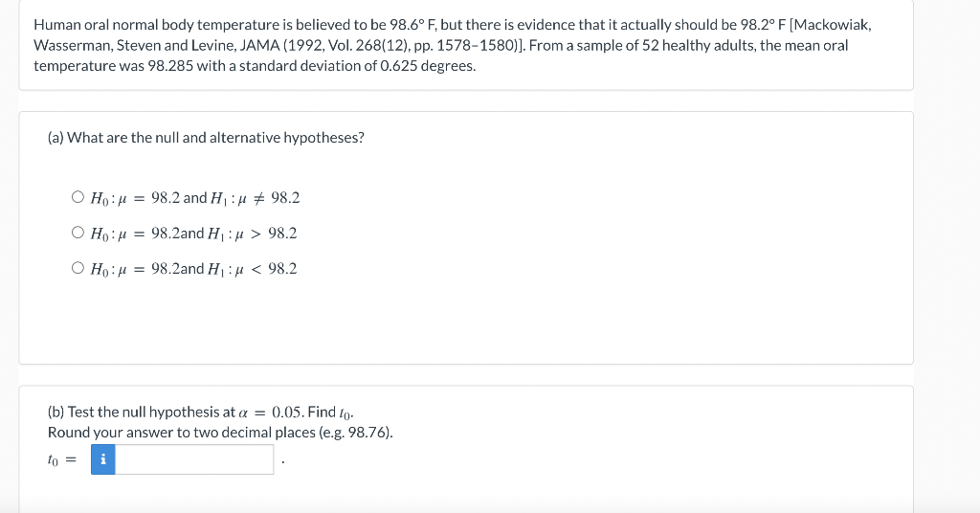
Task: Click the blue info icon beside t0
Action: (x=103, y=459)
